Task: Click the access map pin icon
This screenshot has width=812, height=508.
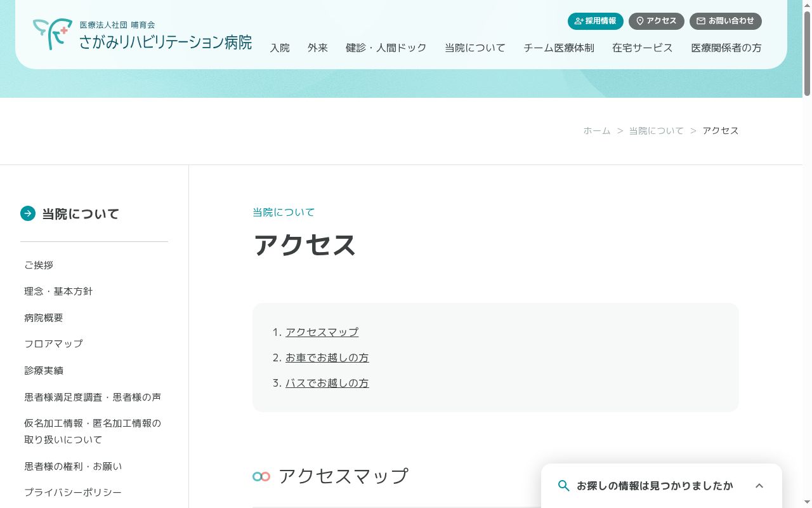Action: click(639, 21)
